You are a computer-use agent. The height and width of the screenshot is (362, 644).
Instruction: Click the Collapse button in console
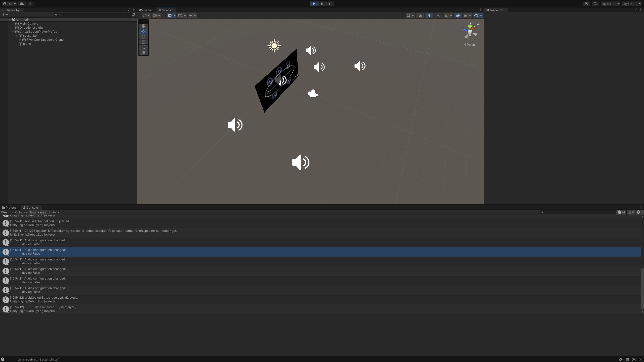point(21,212)
